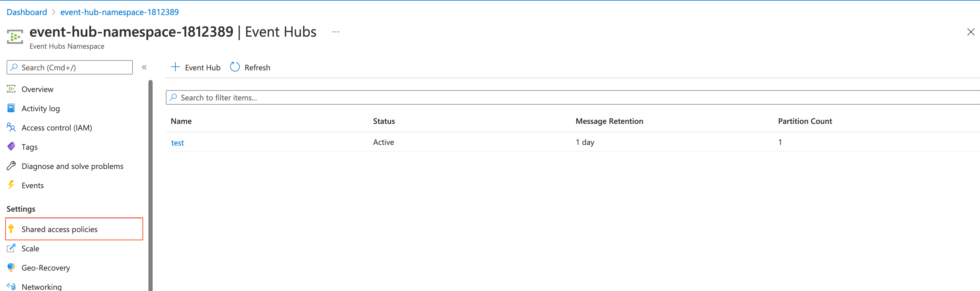Click the plus icon for Event Hub

(175, 67)
